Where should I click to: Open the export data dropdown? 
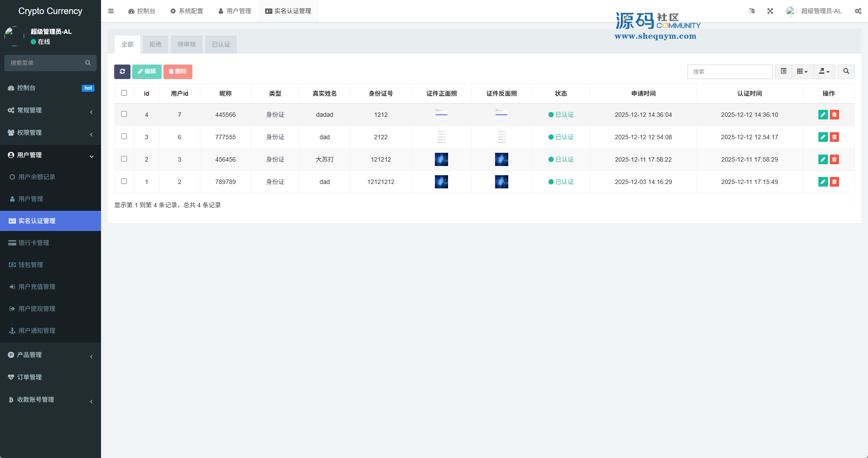tap(824, 72)
